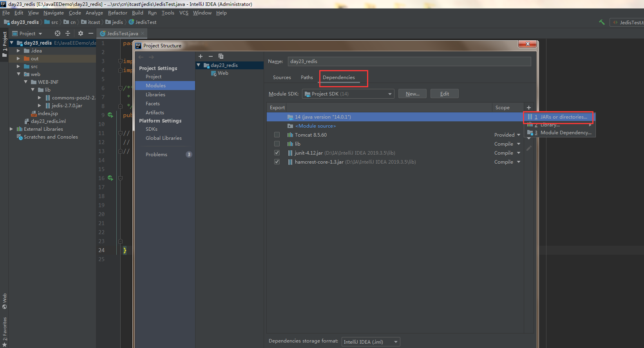This screenshot has height=348, width=644.
Task: Open the VCS menu
Action: [x=184, y=13]
